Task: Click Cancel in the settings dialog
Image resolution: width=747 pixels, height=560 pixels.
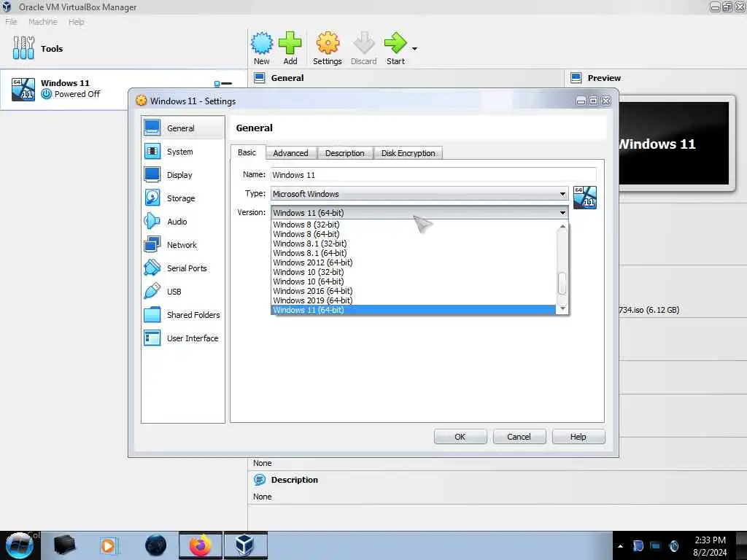Action: click(x=519, y=437)
